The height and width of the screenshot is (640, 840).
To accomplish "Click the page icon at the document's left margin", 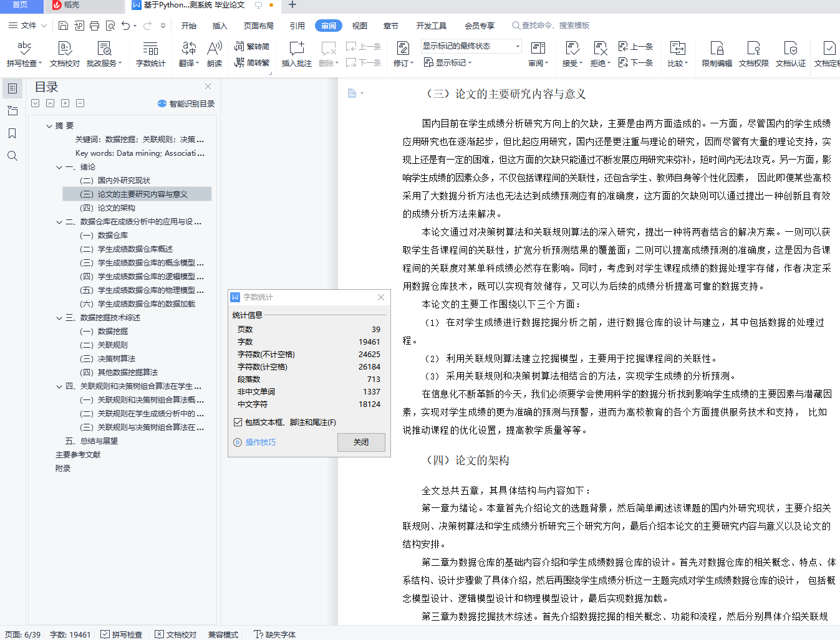I will (352, 93).
